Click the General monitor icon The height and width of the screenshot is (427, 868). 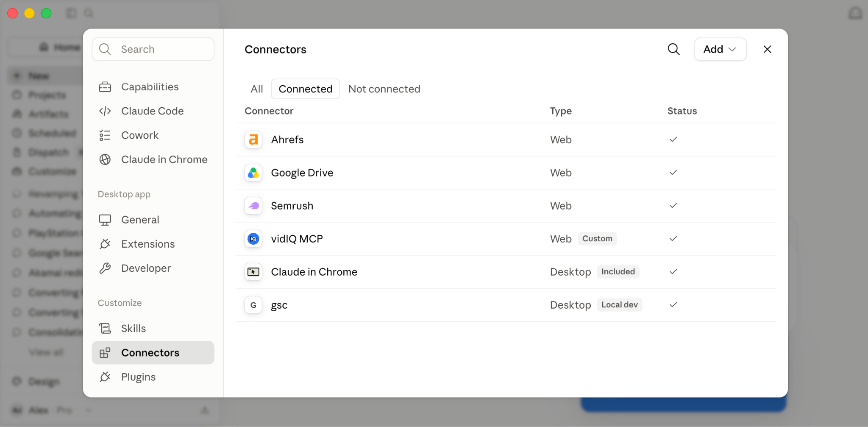pyautogui.click(x=105, y=220)
